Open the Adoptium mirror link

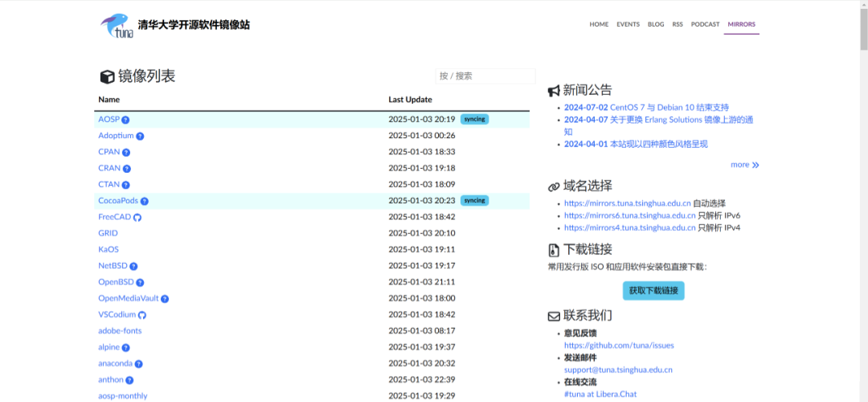point(117,136)
